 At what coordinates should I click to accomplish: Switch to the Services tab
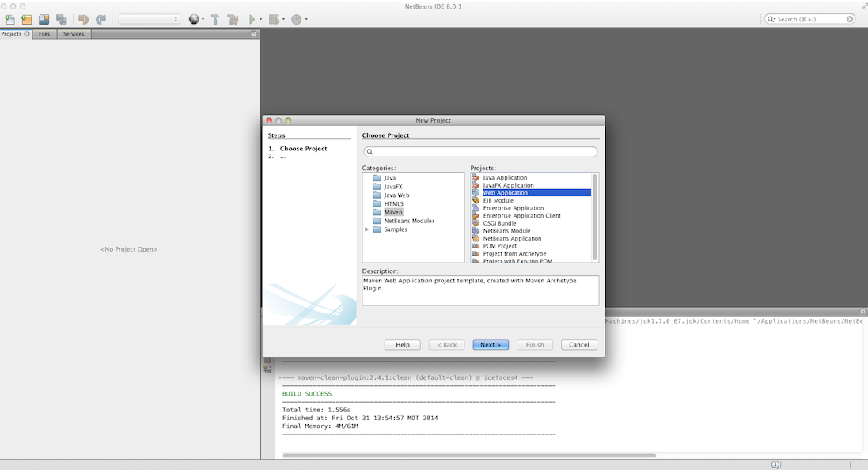click(x=74, y=34)
